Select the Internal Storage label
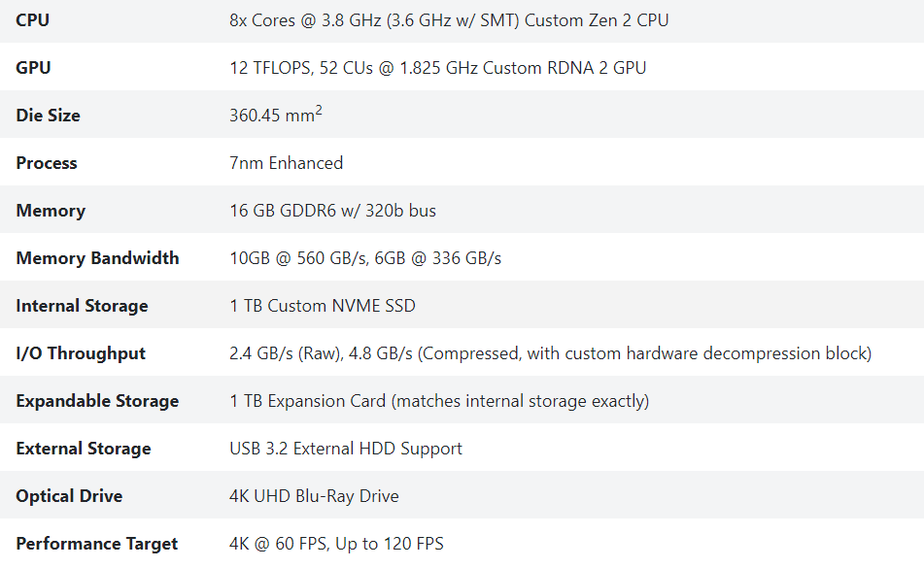The image size is (924, 568). pos(82,306)
